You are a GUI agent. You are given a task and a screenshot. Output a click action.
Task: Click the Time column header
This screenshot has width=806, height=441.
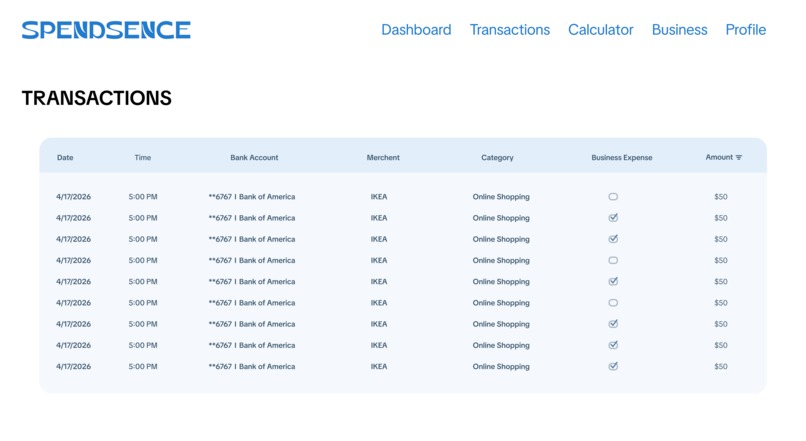click(142, 158)
